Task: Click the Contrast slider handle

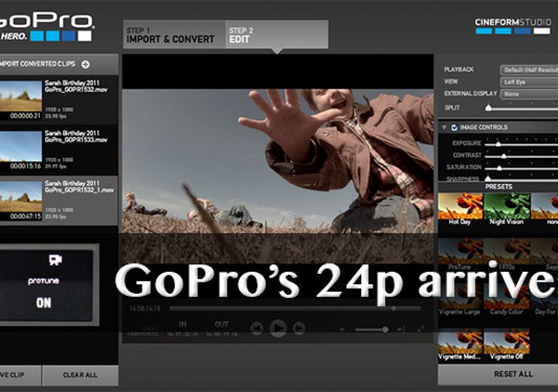Action: (x=504, y=156)
